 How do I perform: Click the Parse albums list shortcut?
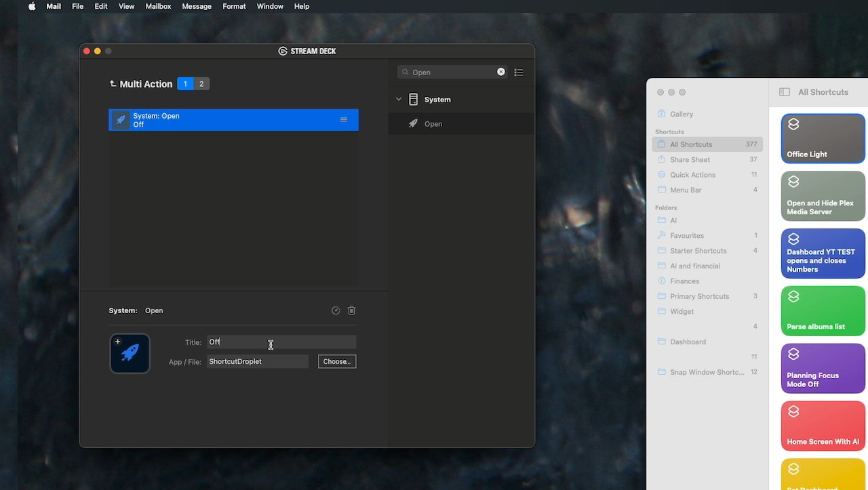823,311
